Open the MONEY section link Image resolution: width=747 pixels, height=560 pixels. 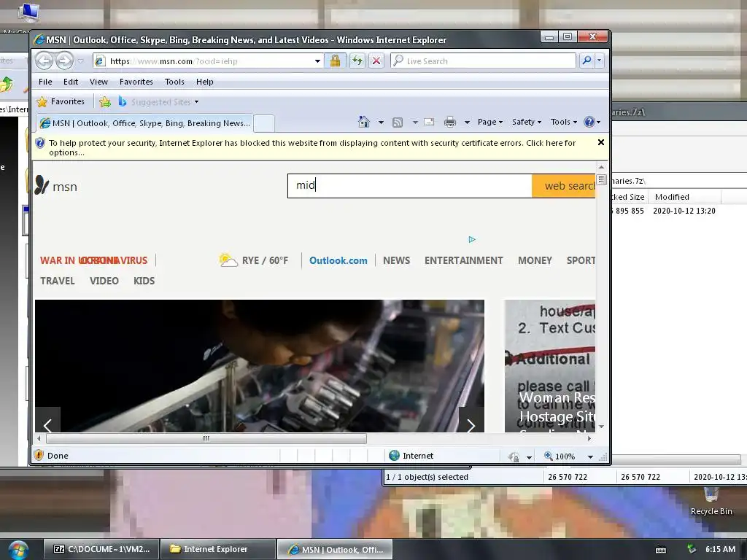535,260
